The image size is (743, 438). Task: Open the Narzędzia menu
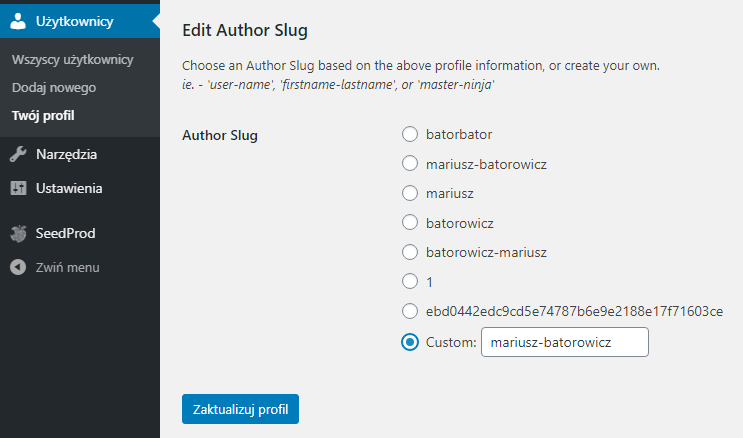pyautogui.click(x=66, y=154)
